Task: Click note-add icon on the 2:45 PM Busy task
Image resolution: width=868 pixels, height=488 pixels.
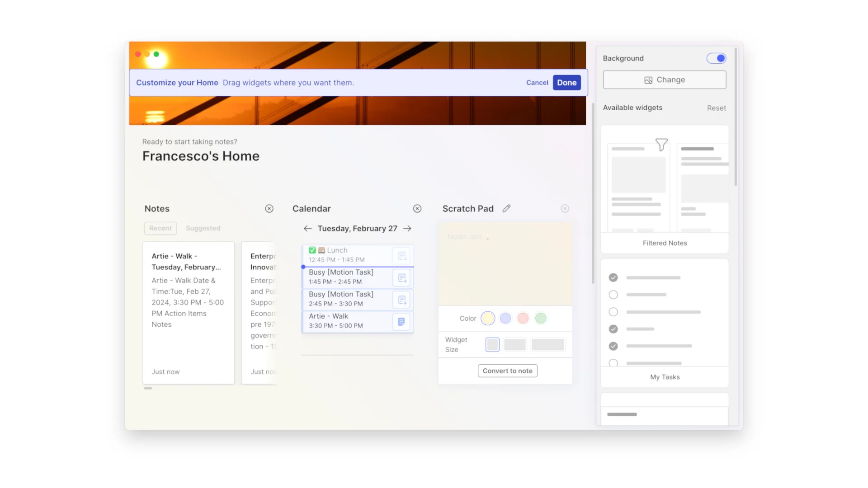Action: coord(402,300)
